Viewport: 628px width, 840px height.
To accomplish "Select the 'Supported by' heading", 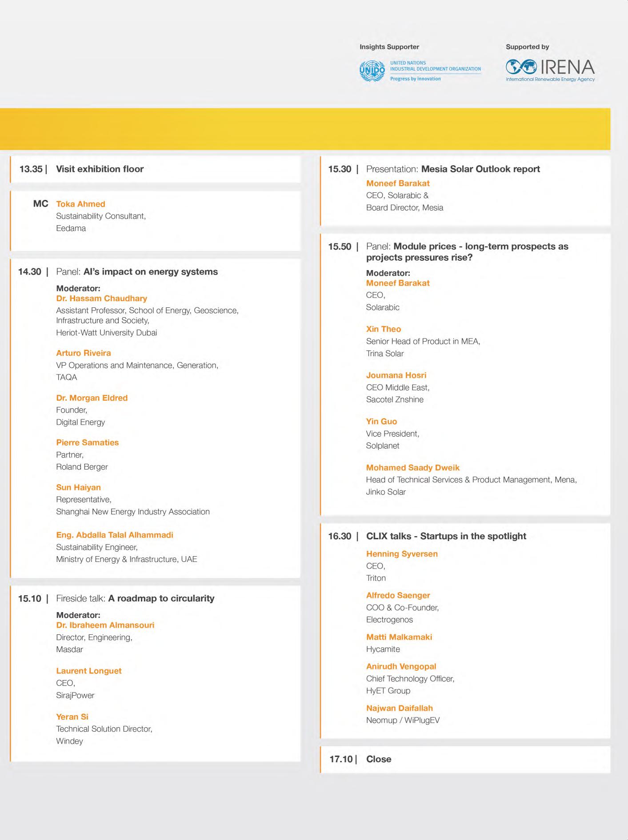I will (528, 47).
